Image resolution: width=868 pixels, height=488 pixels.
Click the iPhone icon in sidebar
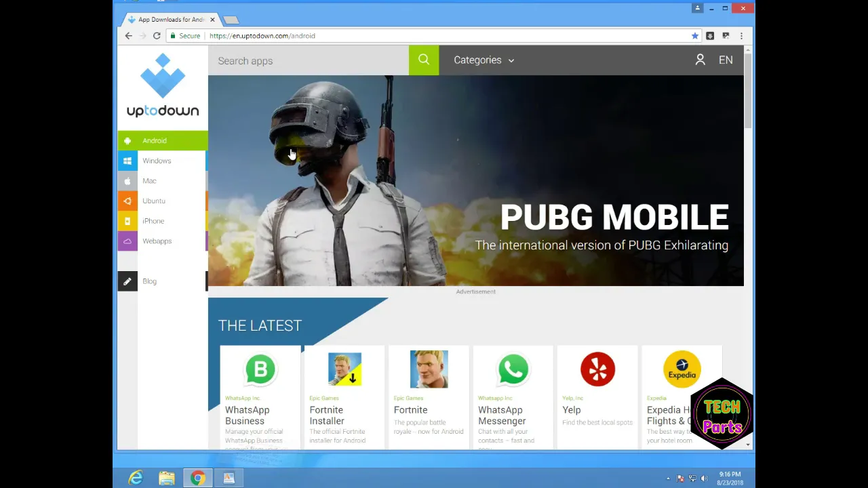127,221
